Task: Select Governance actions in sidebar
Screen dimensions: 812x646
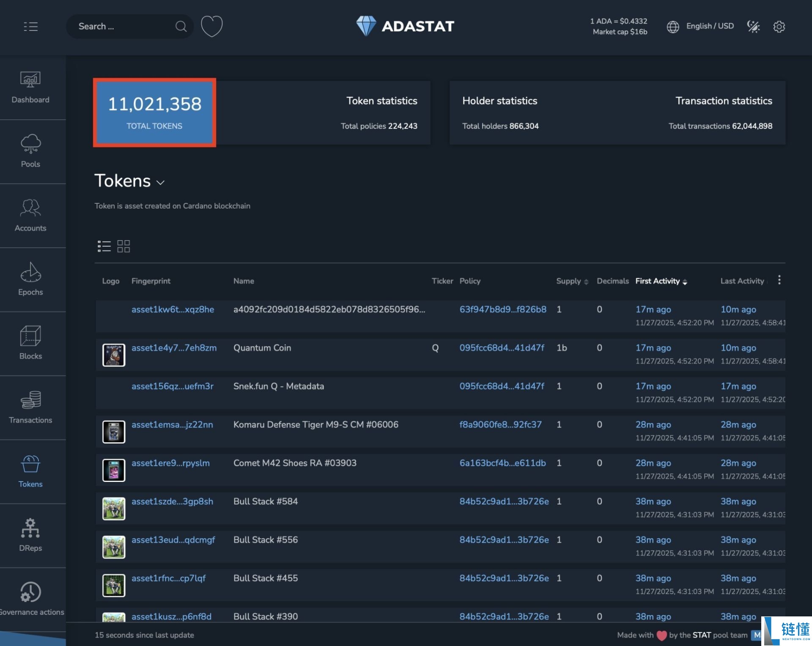Action: 30,599
